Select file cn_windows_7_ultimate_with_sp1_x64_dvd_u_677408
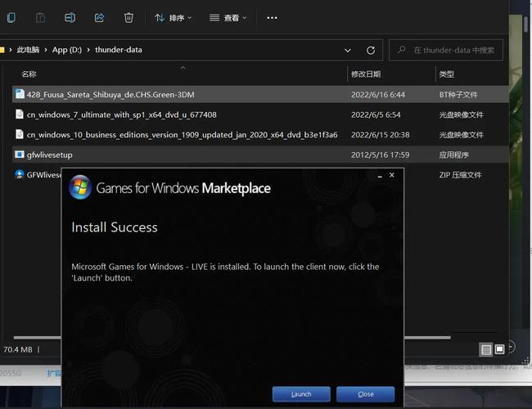The height and width of the screenshot is (409, 532). click(x=260, y=115)
